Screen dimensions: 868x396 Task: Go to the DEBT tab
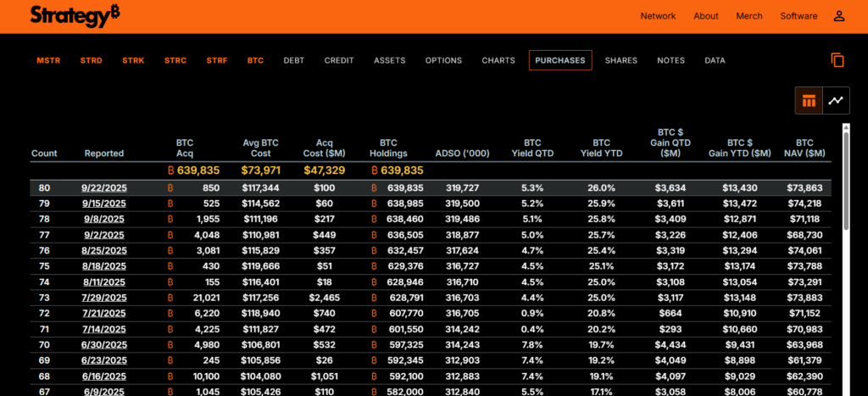tap(294, 60)
